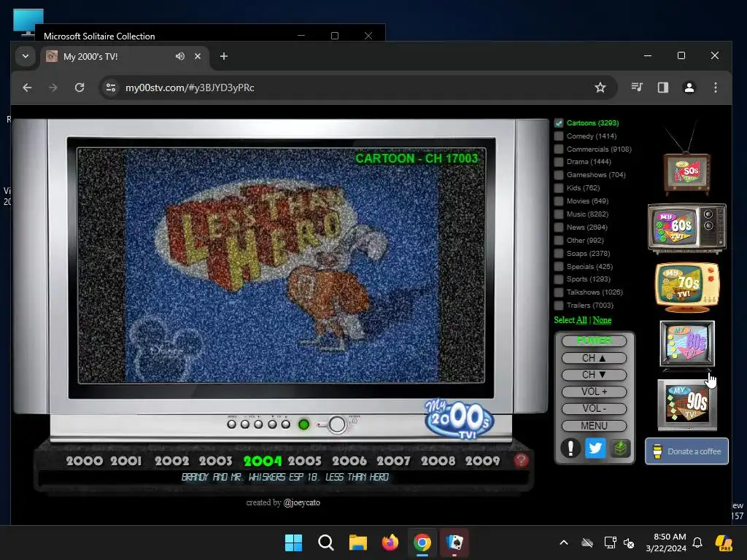Open Firefox from taskbar
747x560 pixels.
click(390, 542)
